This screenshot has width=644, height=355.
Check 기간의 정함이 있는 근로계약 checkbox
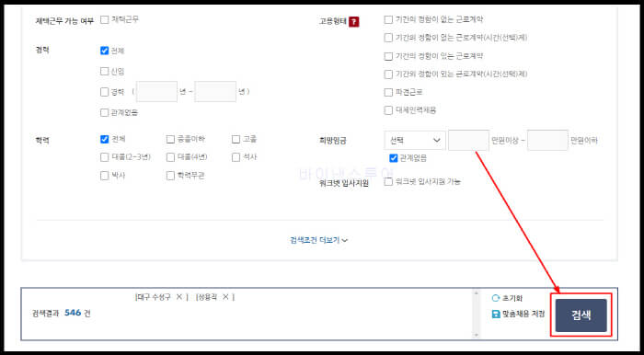coord(388,56)
